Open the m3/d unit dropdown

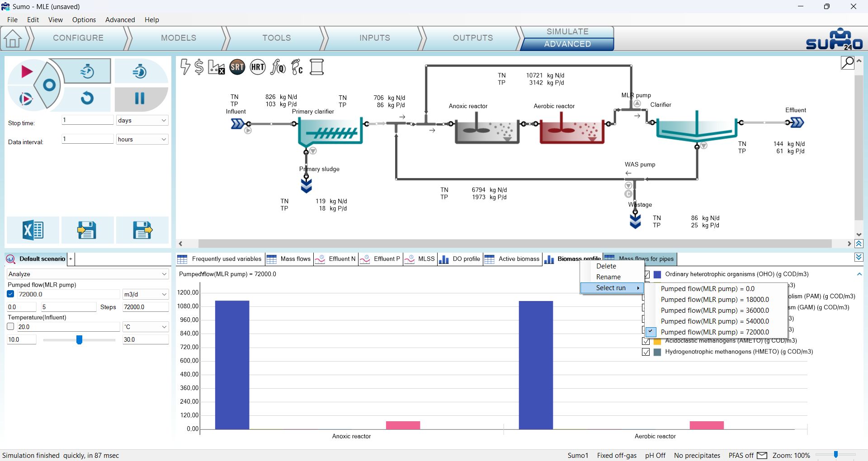(146, 294)
